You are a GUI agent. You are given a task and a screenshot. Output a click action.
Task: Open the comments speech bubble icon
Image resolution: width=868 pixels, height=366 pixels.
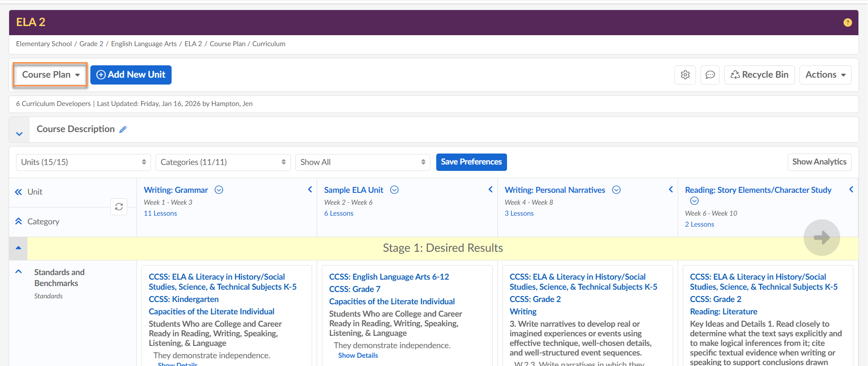point(710,75)
